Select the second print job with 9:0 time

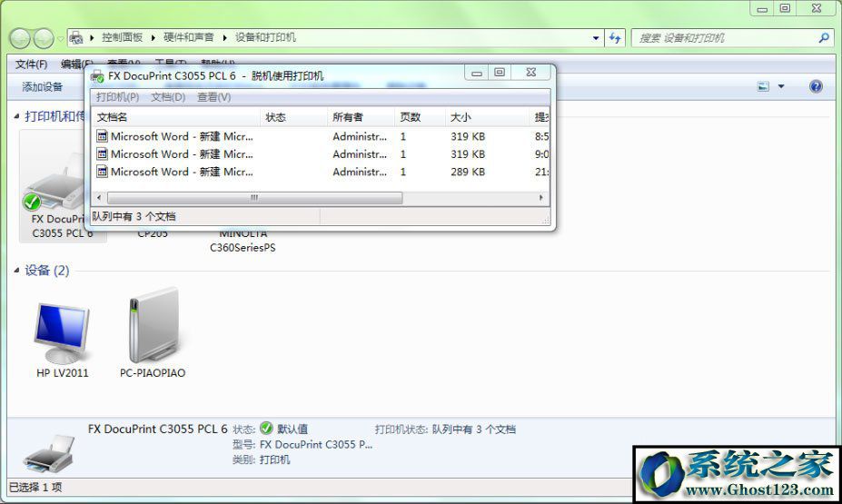tap(322, 154)
